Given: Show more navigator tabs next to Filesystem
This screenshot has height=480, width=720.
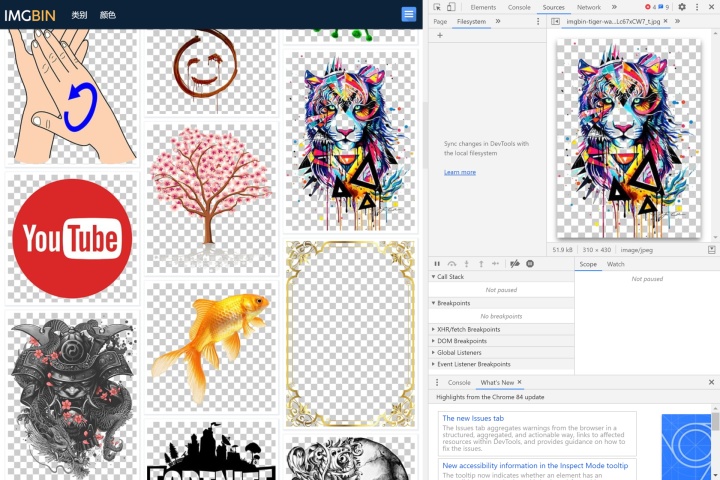Looking at the screenshot, I should (x=498, y=21).
